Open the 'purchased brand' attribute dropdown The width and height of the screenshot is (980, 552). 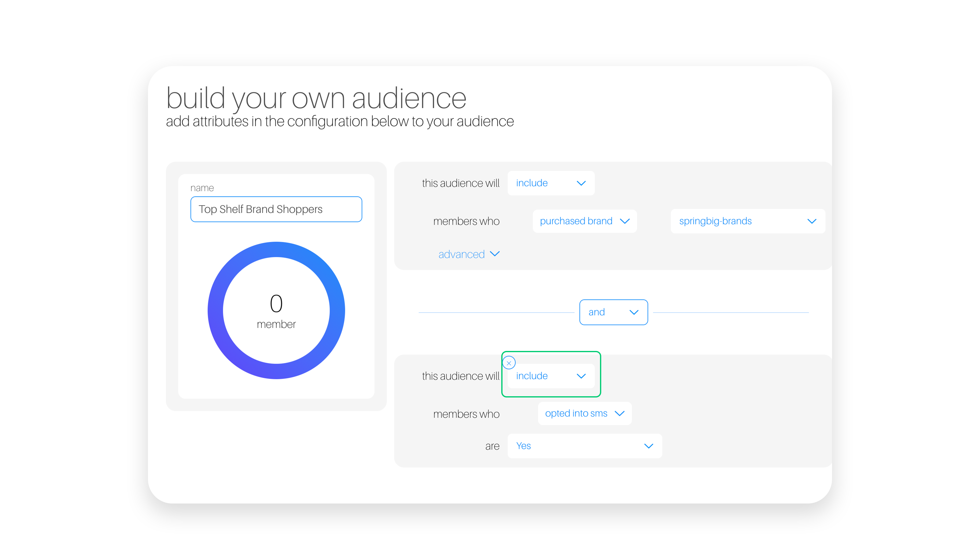point(585,221)
